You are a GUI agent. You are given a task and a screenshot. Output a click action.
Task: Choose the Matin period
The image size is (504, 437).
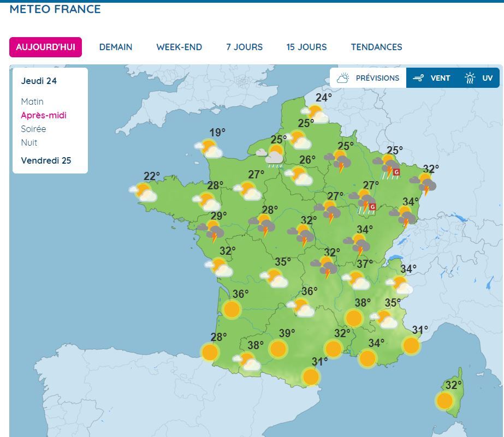[x=32, y=102]
